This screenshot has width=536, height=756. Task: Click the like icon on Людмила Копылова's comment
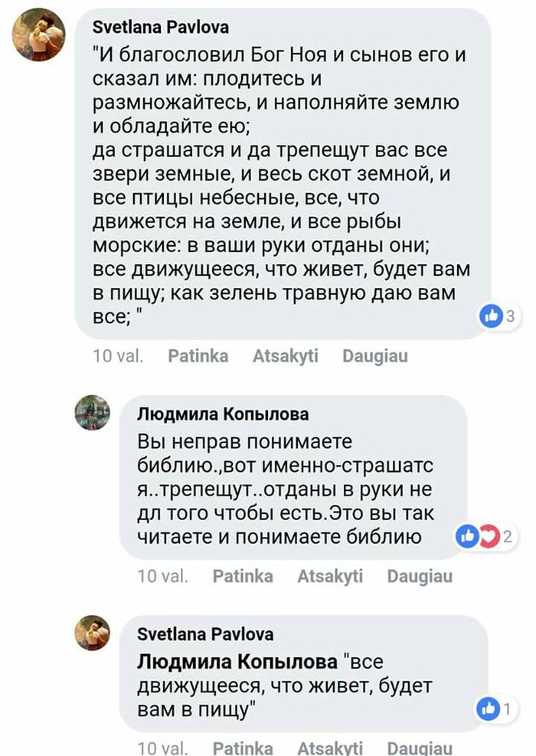[x=467, y=536]
